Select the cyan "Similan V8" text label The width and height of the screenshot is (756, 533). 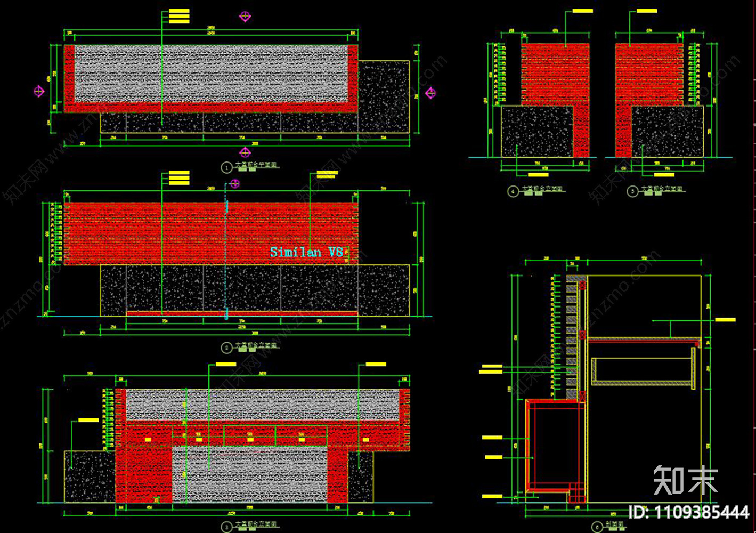pyautogui.click(x=306, y=252)
